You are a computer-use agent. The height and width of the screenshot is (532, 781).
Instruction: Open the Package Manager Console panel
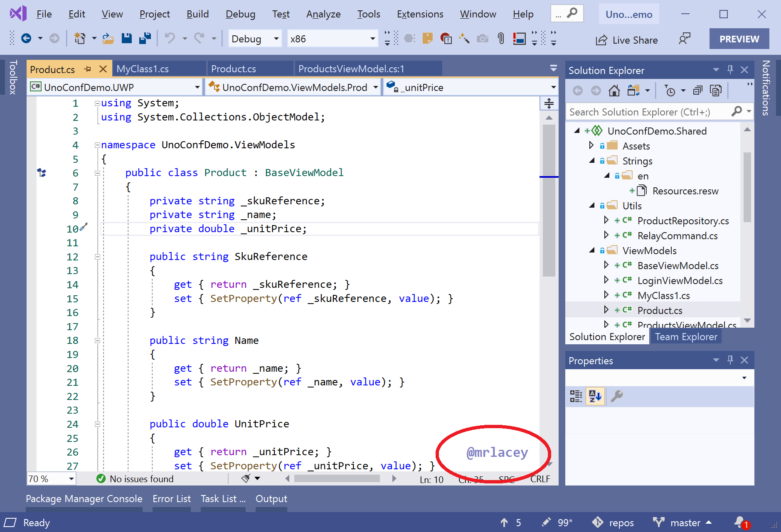84,499
